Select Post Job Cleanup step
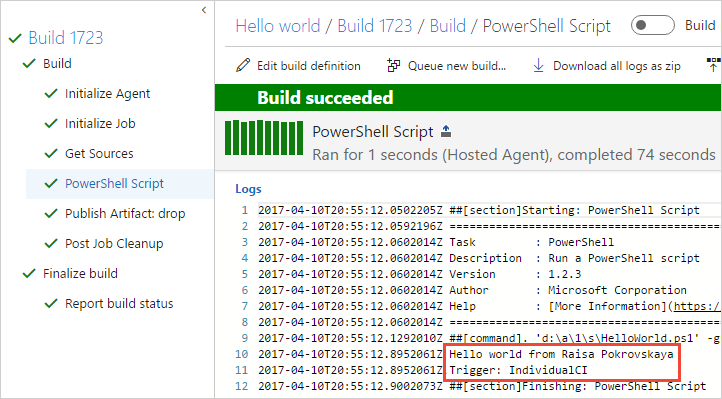722x399 pixels. coord(114,243)
